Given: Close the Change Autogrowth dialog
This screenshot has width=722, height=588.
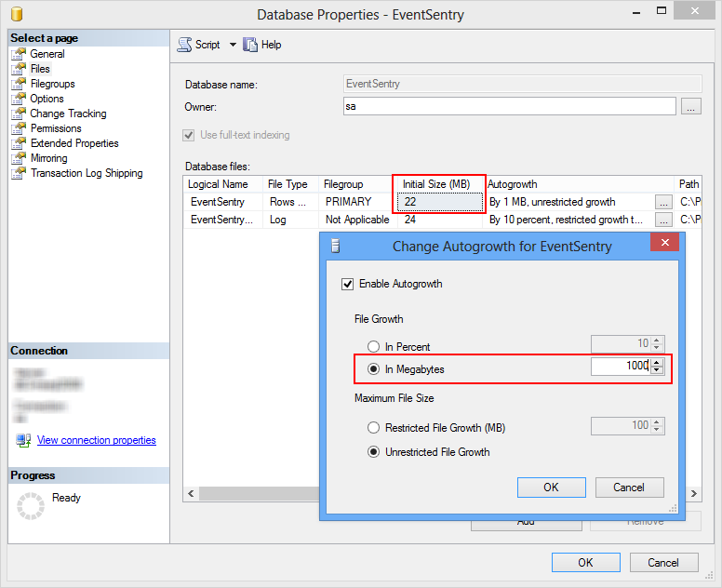Looking at the screenshot, I should 664,242.
